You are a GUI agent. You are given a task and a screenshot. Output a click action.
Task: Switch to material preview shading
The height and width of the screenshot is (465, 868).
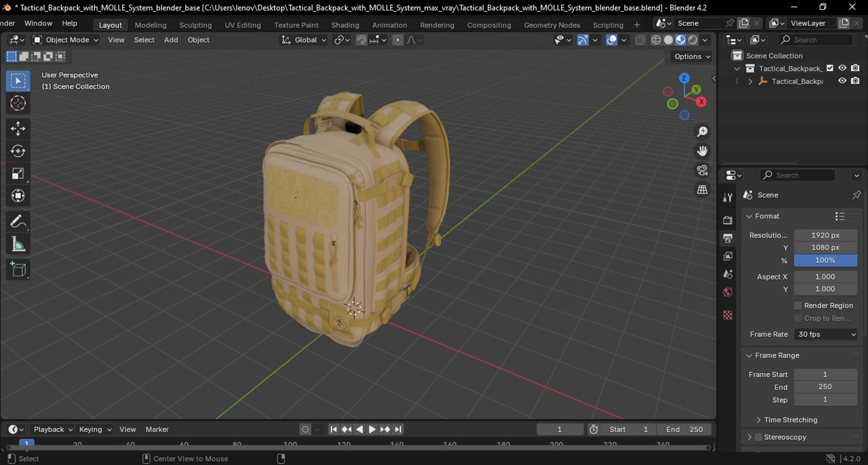[x=680, y=40]
